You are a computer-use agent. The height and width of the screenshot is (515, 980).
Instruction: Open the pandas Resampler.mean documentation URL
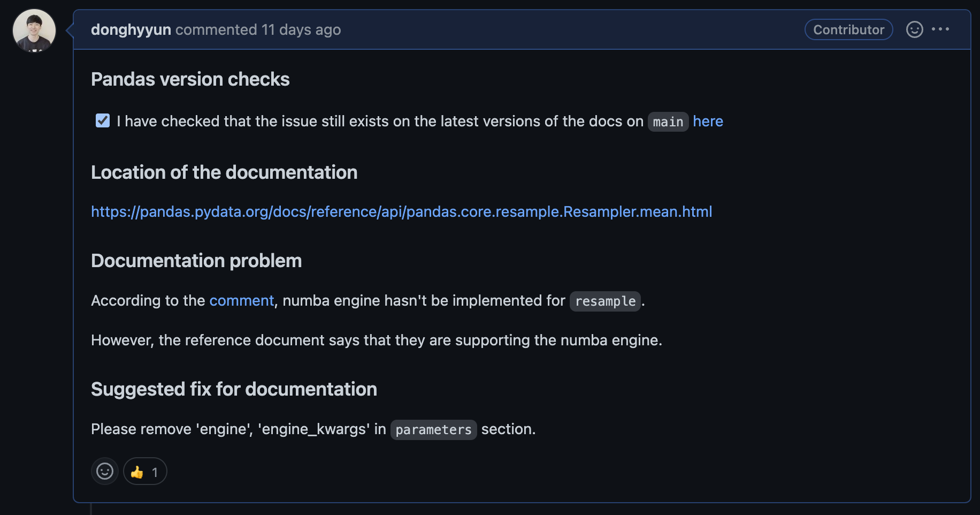401,211
